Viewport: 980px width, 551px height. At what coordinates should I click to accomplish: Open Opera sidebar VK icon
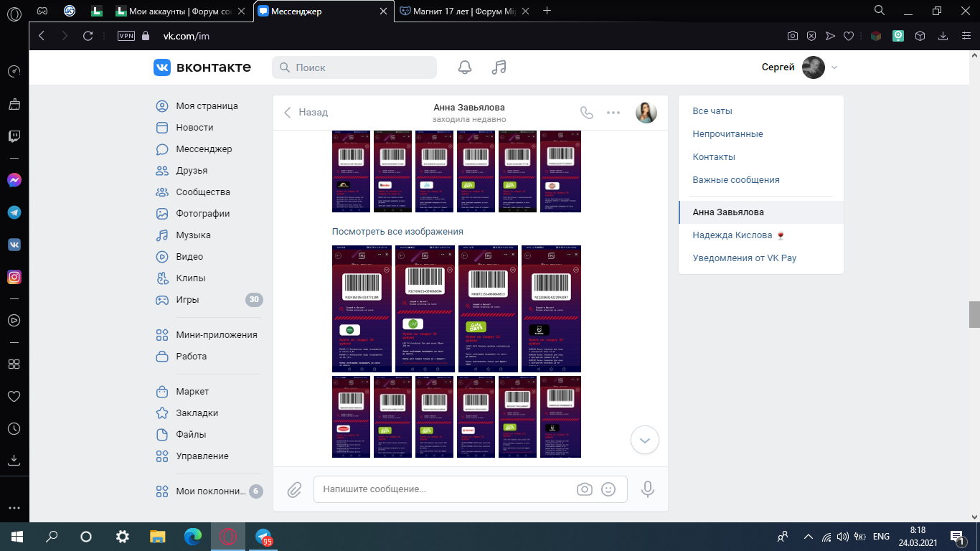(x=14, y=245)
